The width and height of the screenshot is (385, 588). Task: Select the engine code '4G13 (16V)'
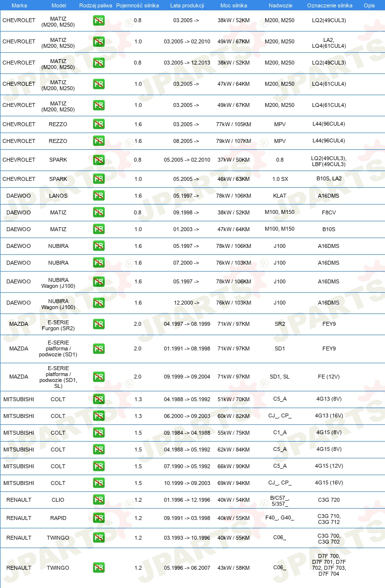329,415
